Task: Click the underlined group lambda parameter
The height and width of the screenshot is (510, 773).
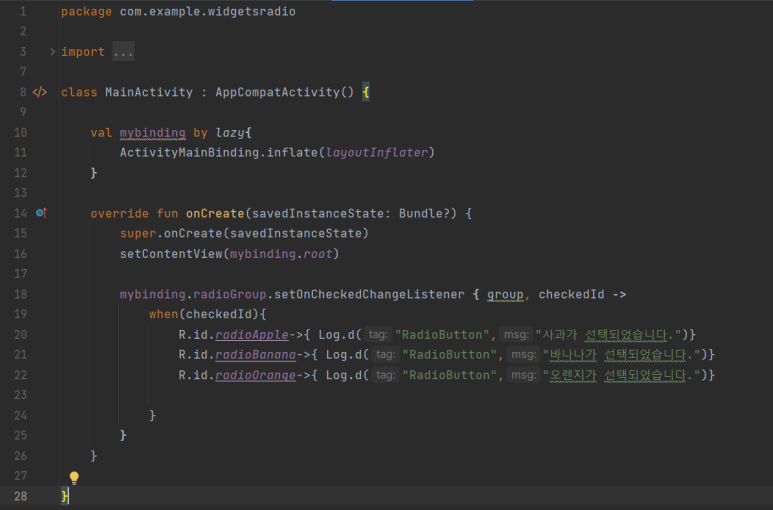Action: pos(505,295)
